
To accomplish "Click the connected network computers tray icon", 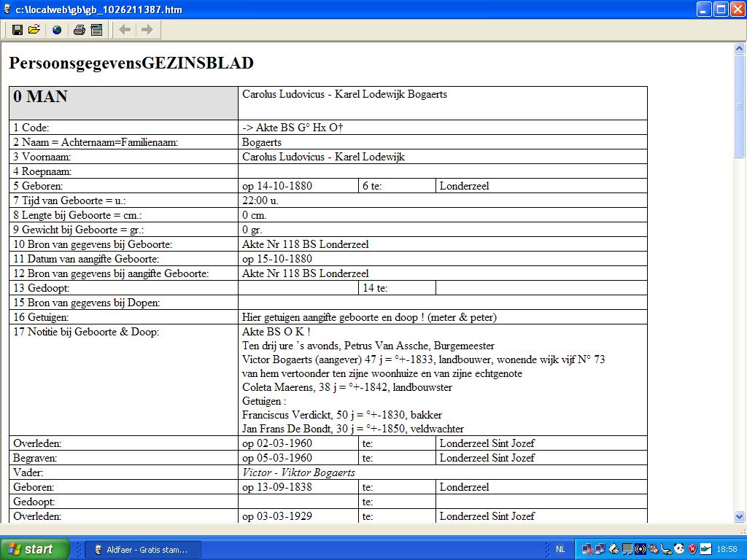I will (x=600, y=550).
